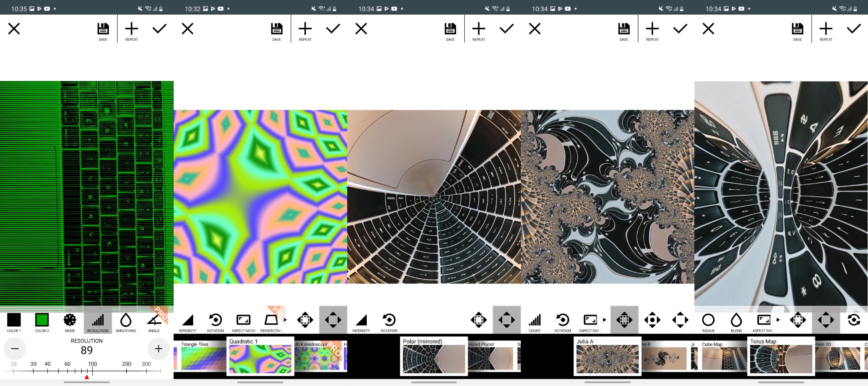
Task: Click the 200 mark on resolution slider
Action: 126,370
